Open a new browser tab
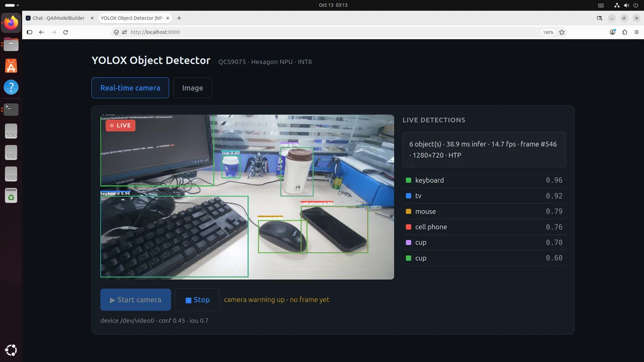The width and height of the screenshot is (644, 362). tap(179, 18)
